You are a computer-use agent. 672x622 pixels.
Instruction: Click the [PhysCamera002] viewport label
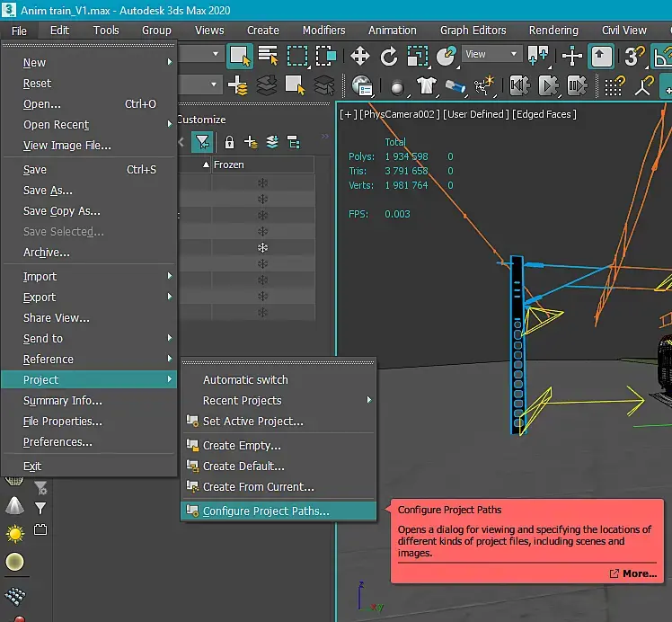[x=400, y=114]
